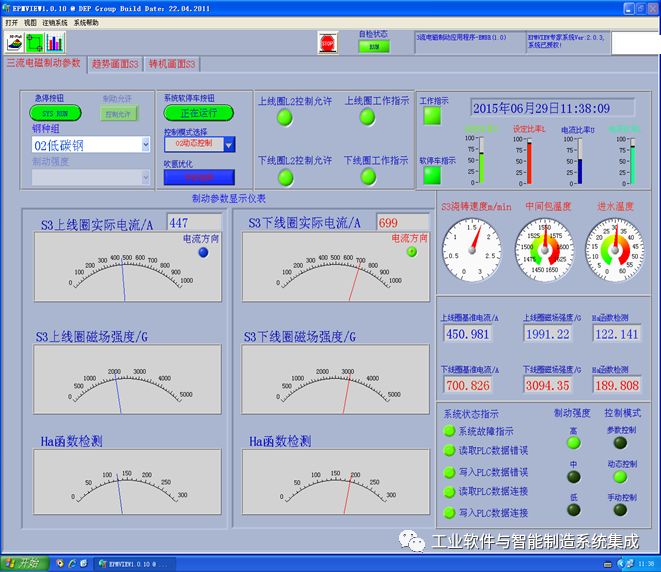
Task: Click the square 工作指示 indicator light
Action: pyautogui.click(x=432, y=115)
